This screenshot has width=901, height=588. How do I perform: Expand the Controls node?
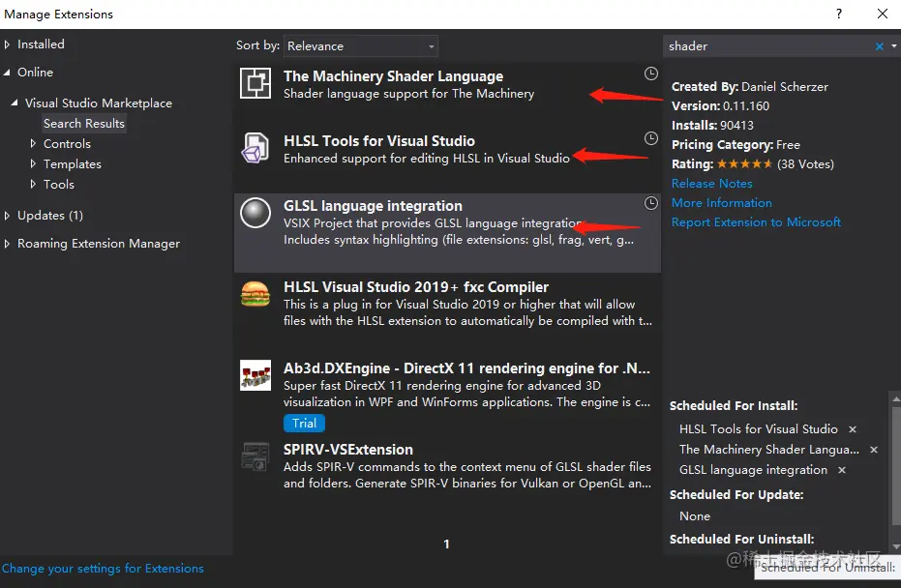pos(33,143)
